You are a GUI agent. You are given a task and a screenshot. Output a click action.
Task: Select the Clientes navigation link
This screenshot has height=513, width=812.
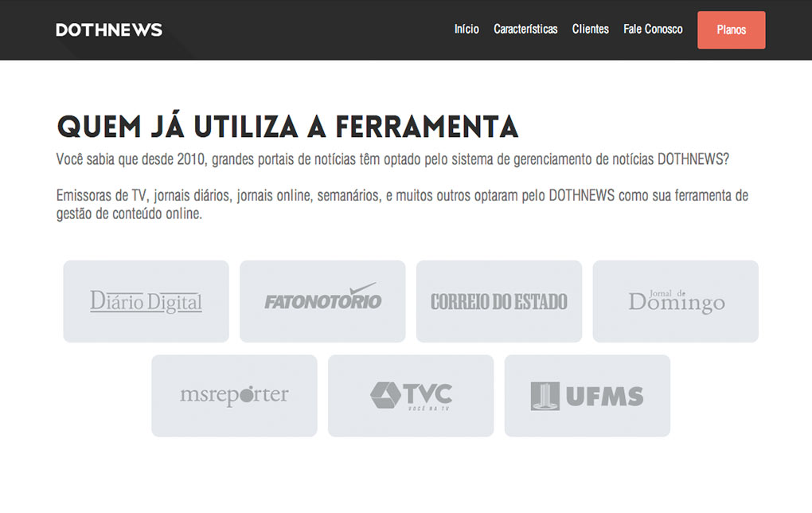(x=591, y=29)
